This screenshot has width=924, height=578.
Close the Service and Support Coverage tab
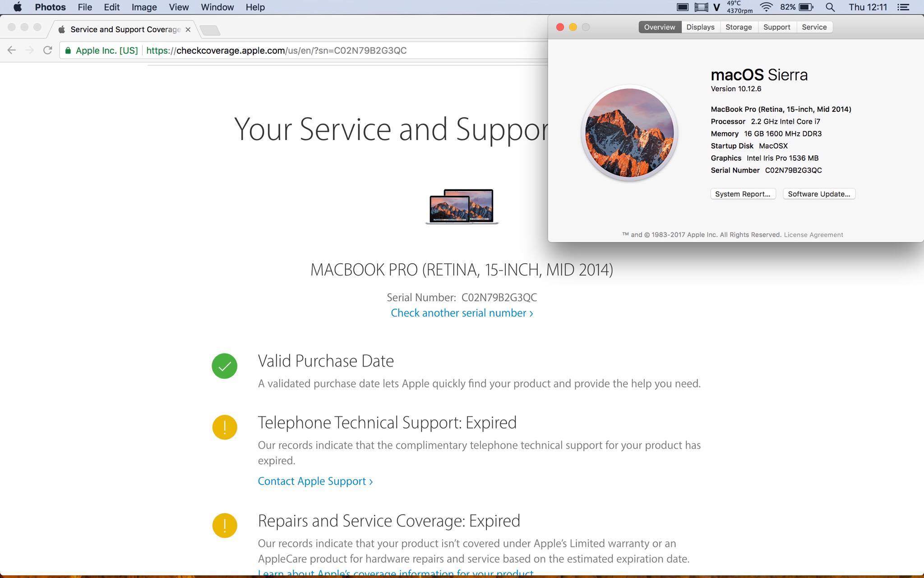(188, 29)
